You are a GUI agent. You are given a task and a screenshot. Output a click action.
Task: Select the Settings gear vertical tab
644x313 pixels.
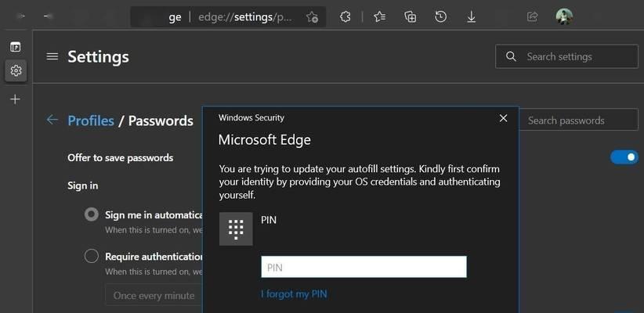(x=16, y=70)
